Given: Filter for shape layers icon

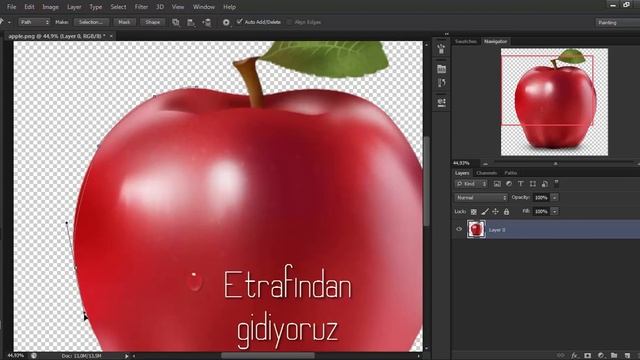Looking at the screenshot, I should (533, 184).
